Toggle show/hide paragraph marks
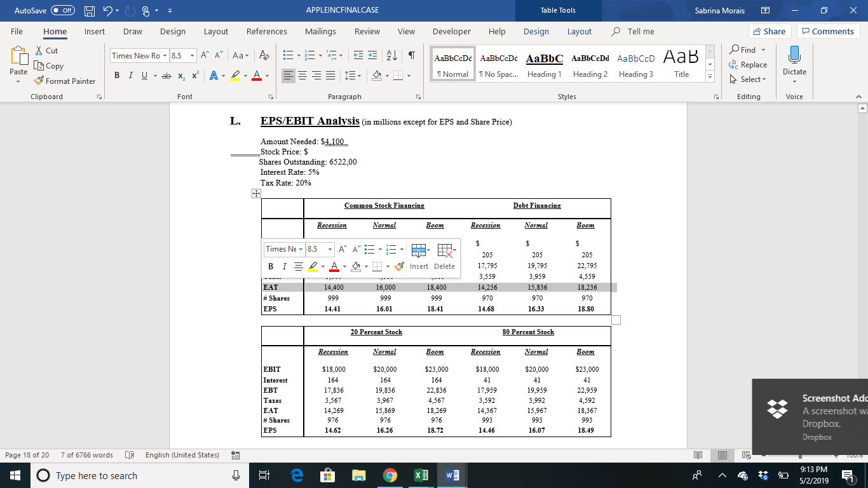The height and width of the screenshot is (488, 868). pyautogui.click(x=412, y=55)
